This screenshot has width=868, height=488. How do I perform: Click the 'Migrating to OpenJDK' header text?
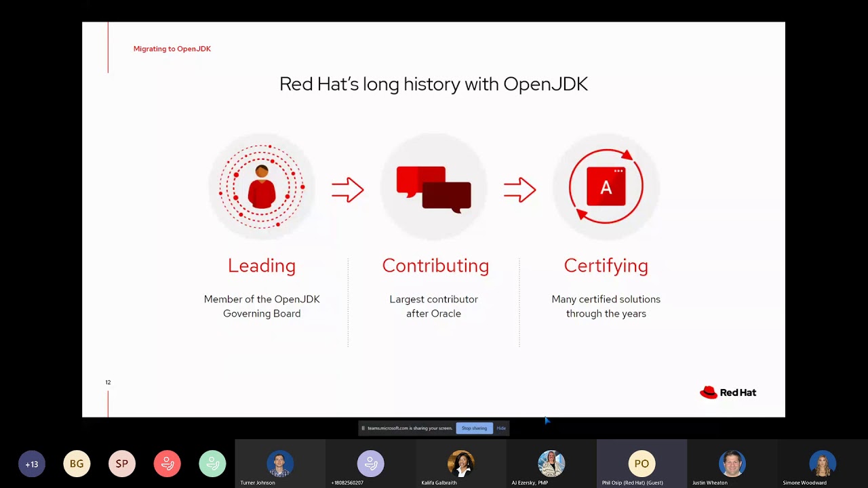coord(172,49)
